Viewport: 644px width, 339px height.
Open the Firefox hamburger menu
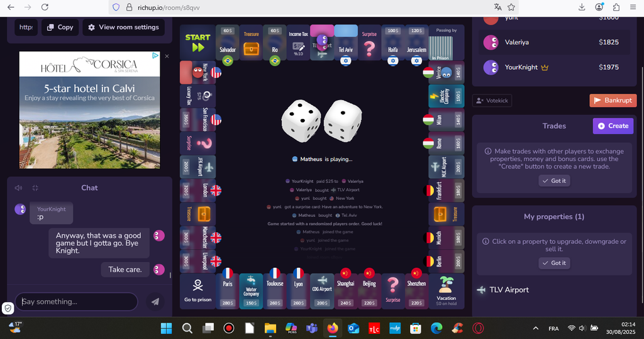[x=633, y=7]
